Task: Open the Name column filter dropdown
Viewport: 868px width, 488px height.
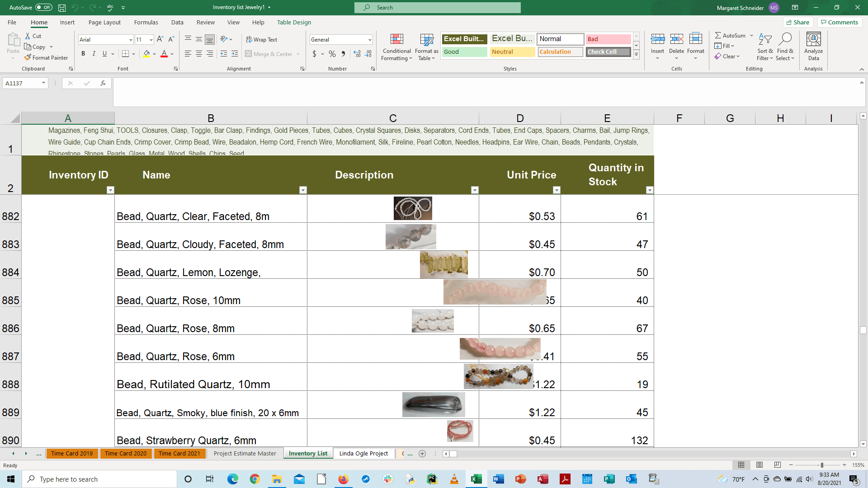Action: tap(303, 190)
